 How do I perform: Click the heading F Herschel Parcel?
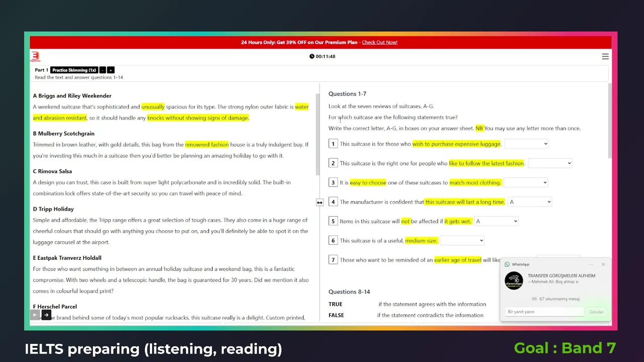(55, 306)
